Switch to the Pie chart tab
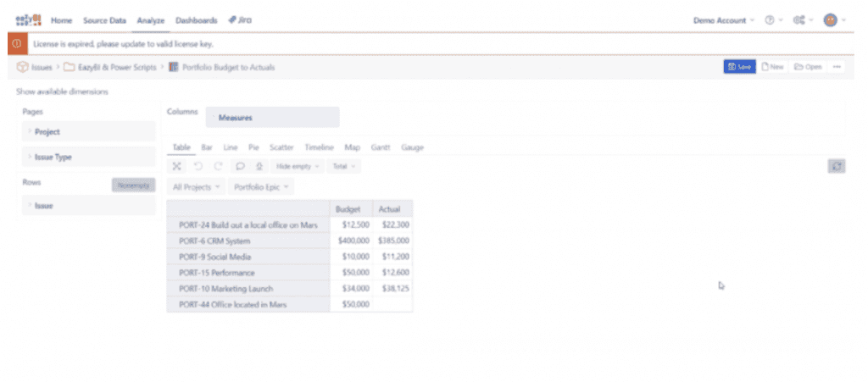The height and width of the screenshot is (382, 868). tap(253, 147)
